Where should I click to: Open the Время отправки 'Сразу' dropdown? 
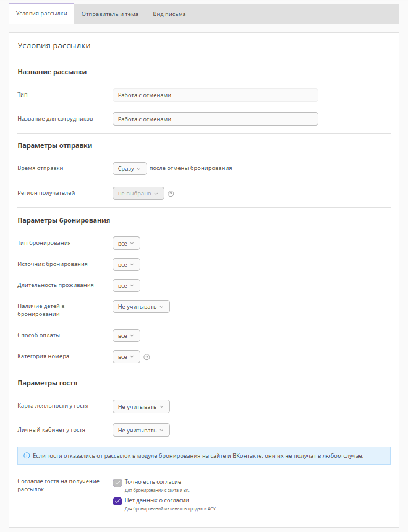130,168
